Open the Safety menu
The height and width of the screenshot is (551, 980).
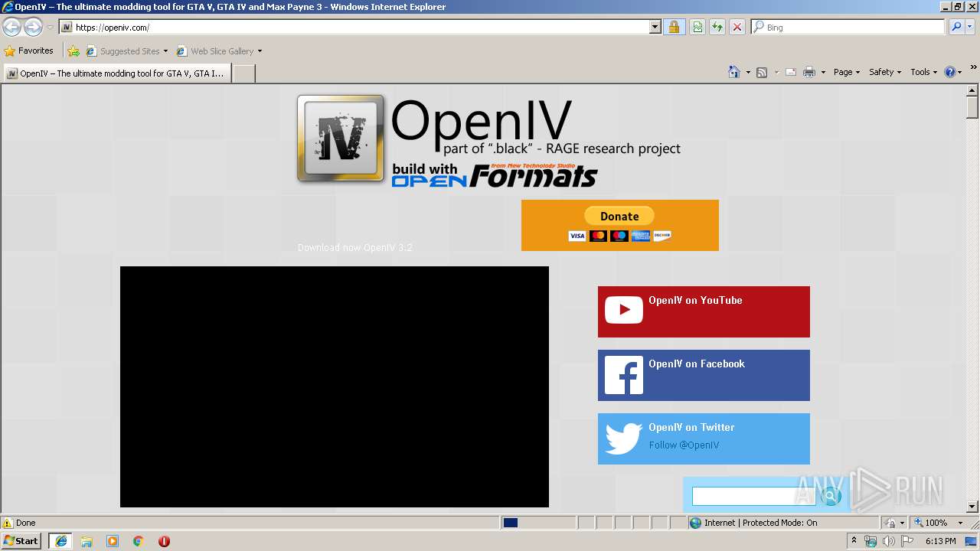(885, 72)
